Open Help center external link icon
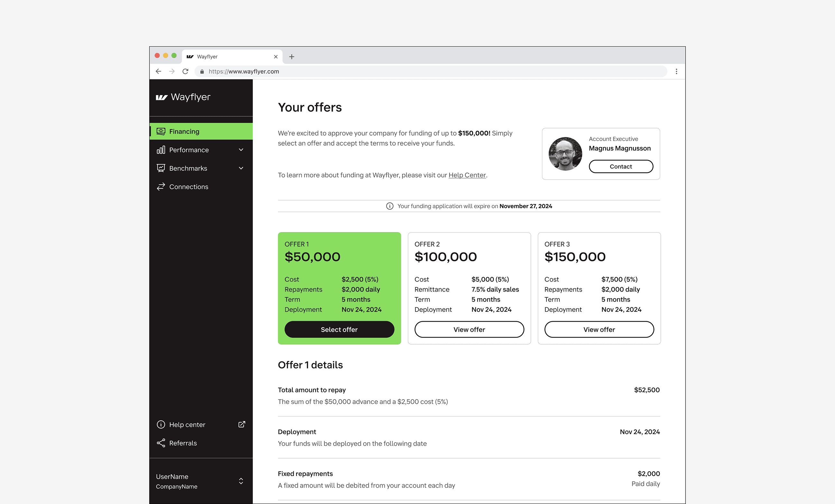 241,424
